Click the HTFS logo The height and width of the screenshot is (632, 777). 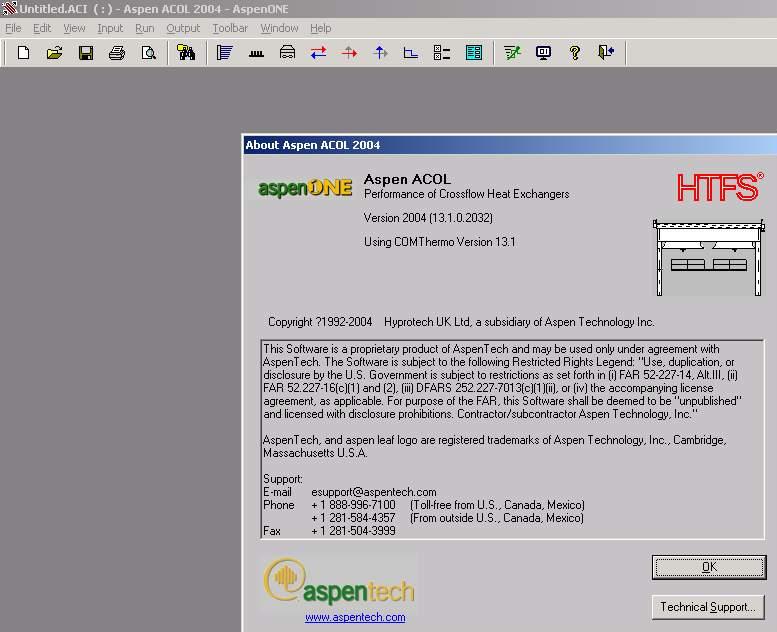[x=720, y=187]
